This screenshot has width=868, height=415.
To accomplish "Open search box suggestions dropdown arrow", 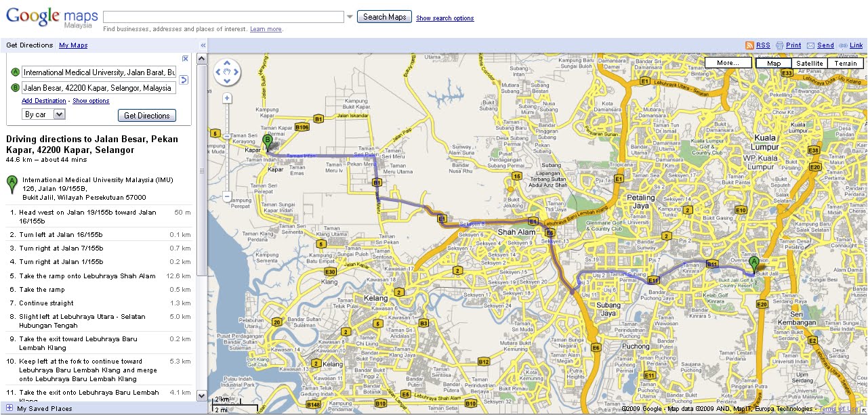I will point(350,17).
